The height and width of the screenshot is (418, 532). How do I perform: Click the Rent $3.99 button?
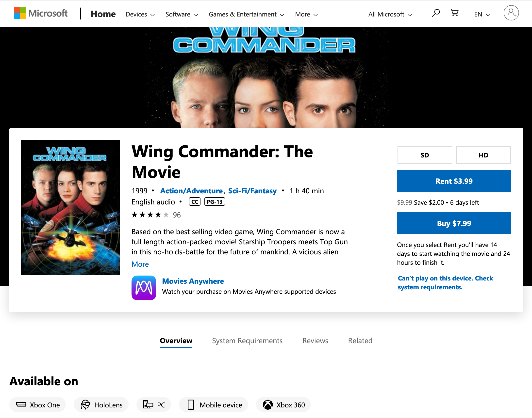pyautogui.click(x=454, y=181)
